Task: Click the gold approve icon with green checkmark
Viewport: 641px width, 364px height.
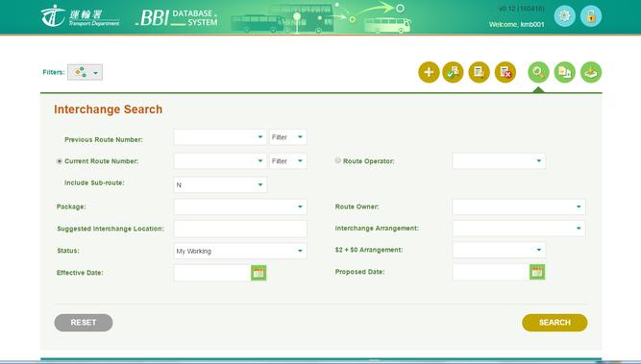Action: pyautogui.click(x=453, y=72)
